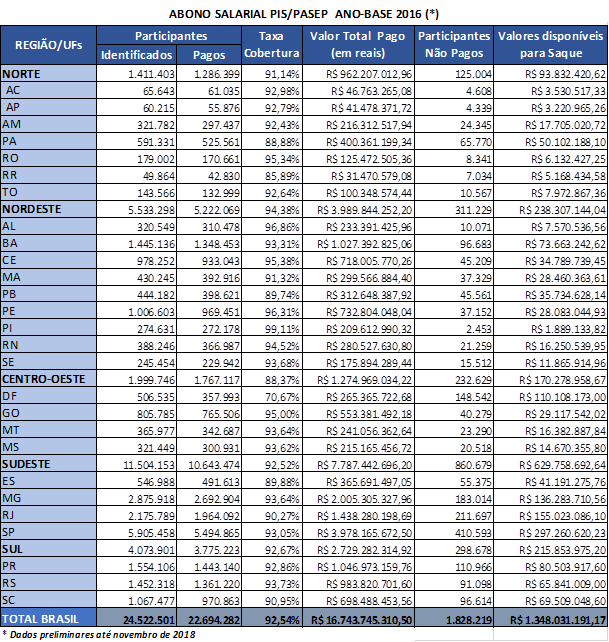This screenshot has height=642, width=609.
Task: Click the SUDESTE region row label
Action: tap(28, 464)
